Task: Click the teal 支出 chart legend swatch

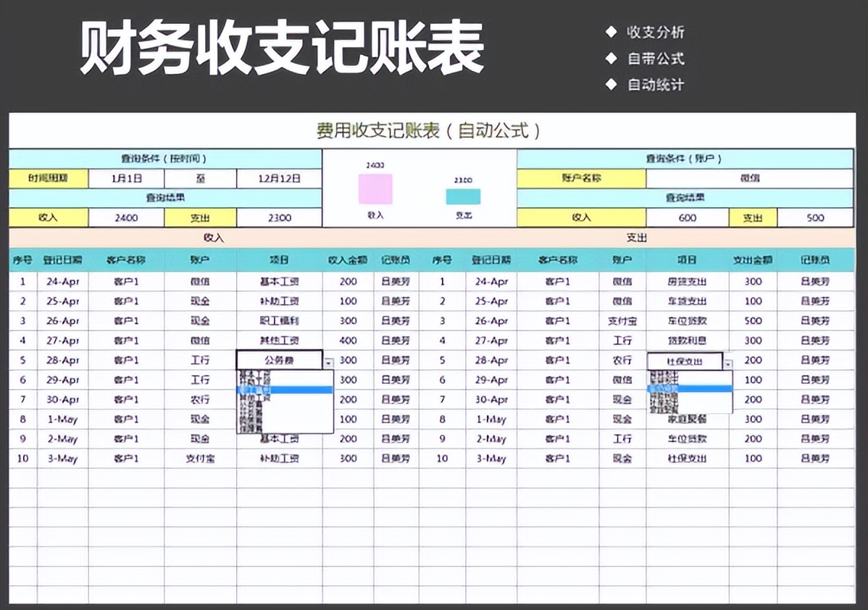Action: [x=464, y=195]
